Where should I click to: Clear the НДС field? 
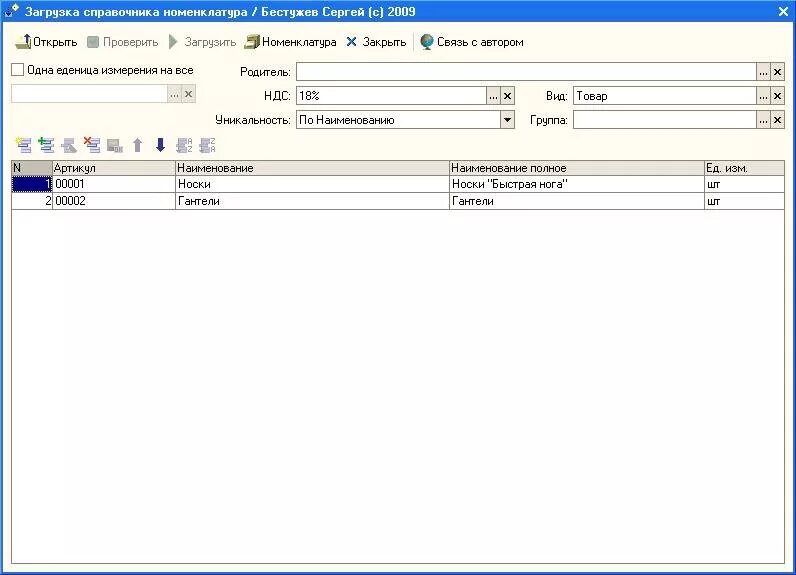(507, 96)
